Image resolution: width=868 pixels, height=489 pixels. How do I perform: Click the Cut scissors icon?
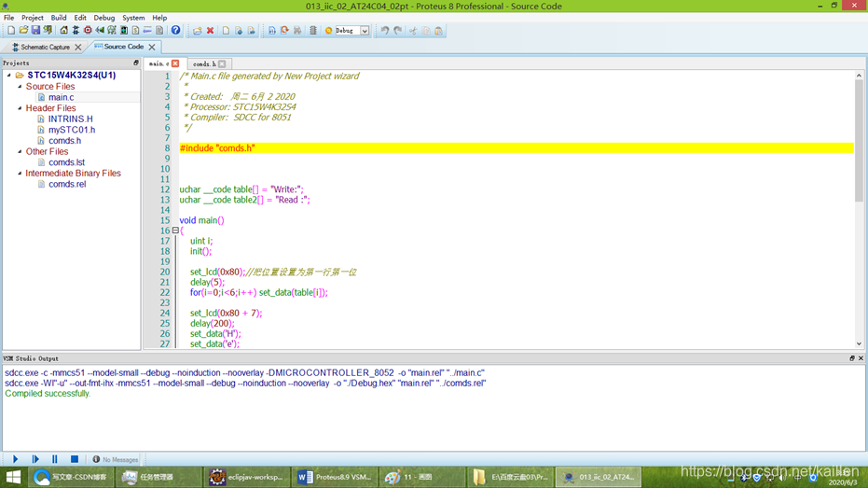click(413, 31)
